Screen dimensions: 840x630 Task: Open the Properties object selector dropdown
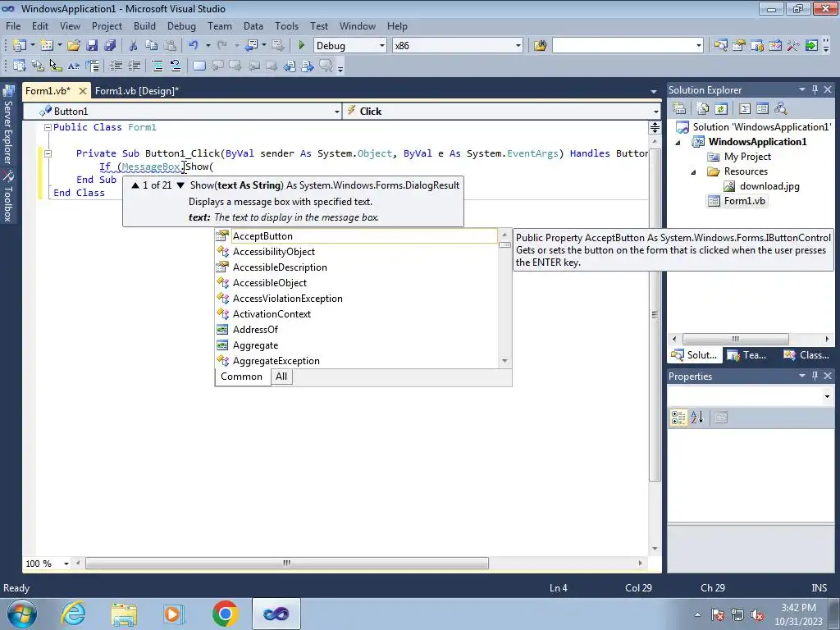click(x=827, y=397)
